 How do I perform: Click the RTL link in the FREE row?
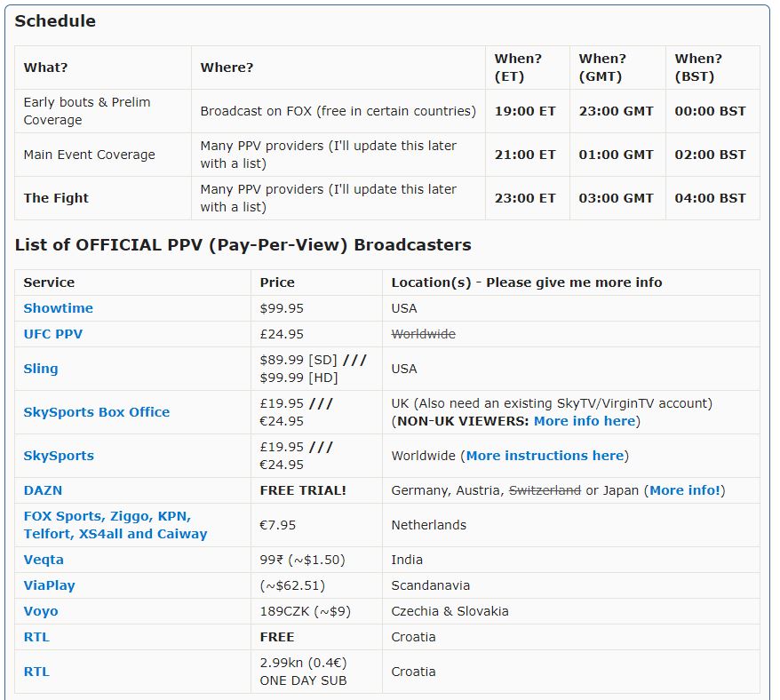(36, 637)
